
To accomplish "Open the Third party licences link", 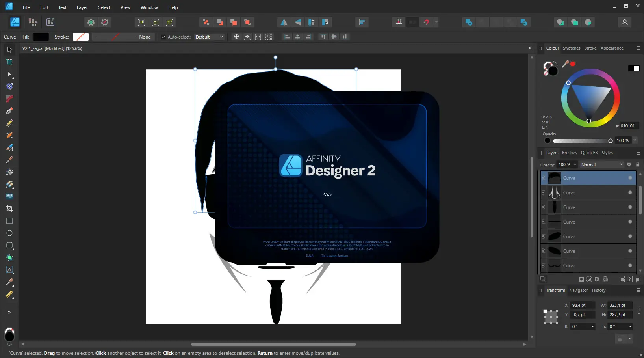I will coord(334,255).
